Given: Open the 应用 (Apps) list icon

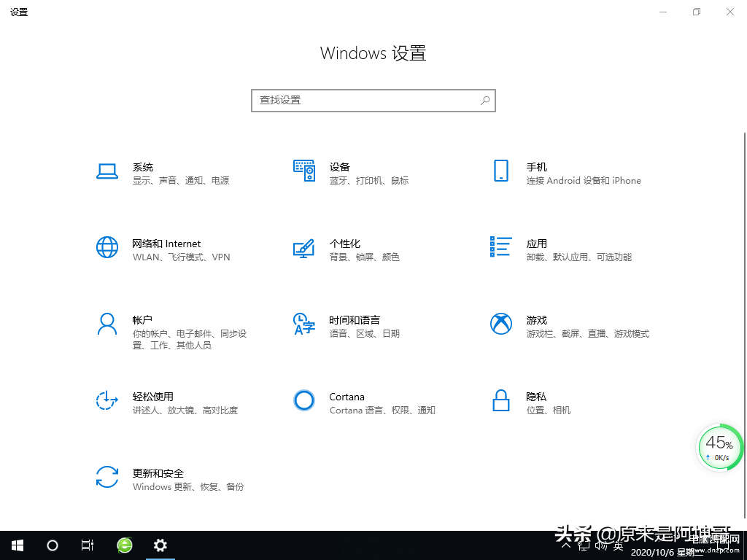Looking at the screenshot, I should pyautogui.click(x=500, y=247).
